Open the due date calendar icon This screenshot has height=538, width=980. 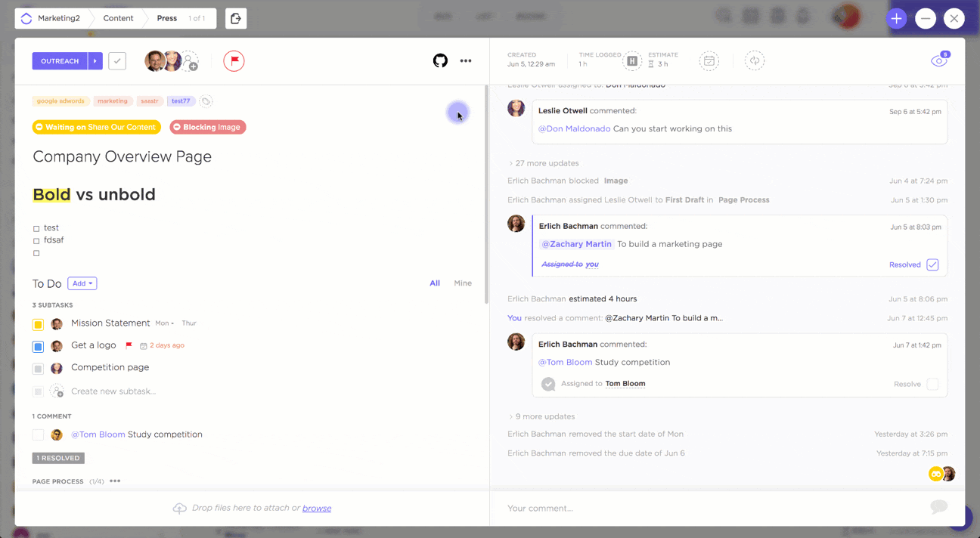[709, 60]
